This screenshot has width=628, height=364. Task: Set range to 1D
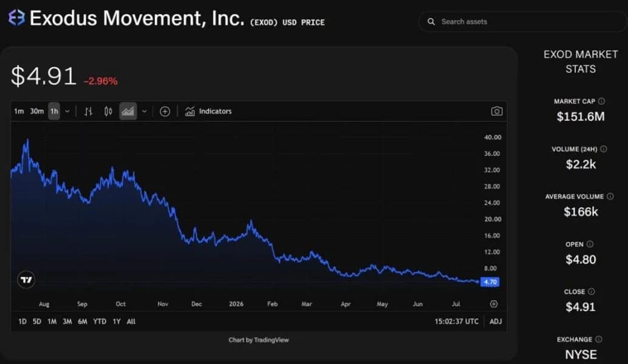(22, 321)
